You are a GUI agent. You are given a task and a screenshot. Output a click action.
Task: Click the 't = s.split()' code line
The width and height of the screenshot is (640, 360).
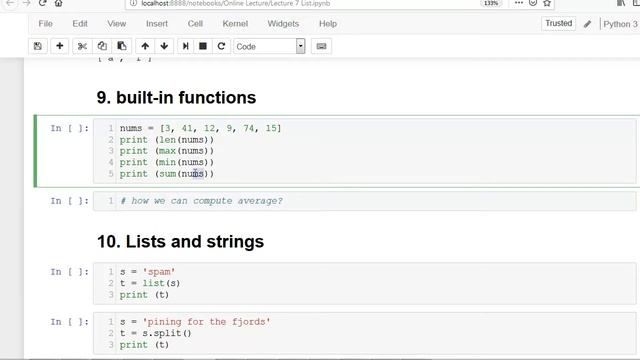(x=156, y=333)
